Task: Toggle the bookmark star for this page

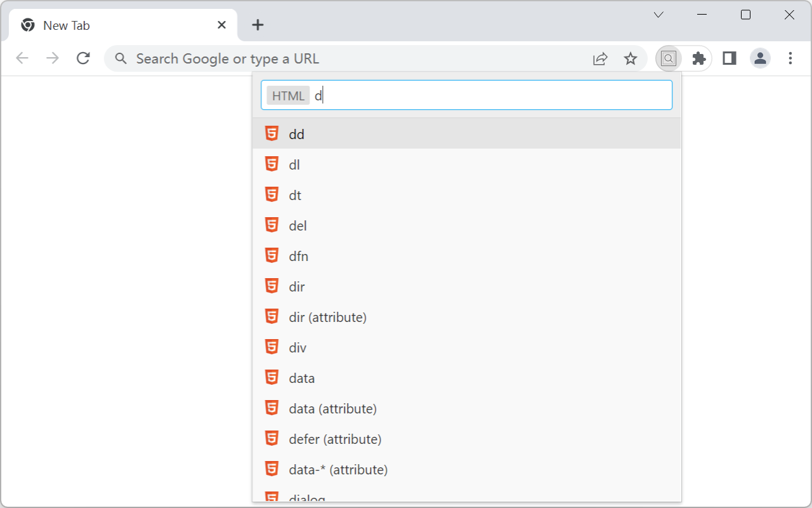Action: tap(631, 58)
